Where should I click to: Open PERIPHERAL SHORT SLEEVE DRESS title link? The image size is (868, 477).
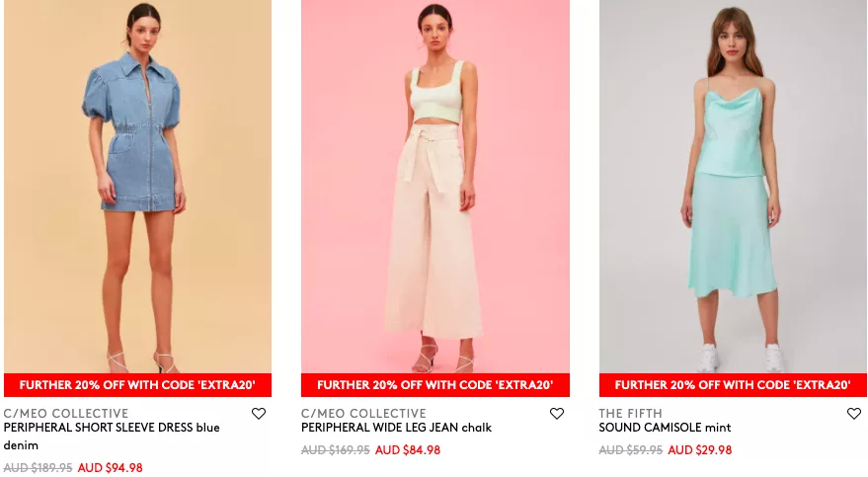(112, 437)
